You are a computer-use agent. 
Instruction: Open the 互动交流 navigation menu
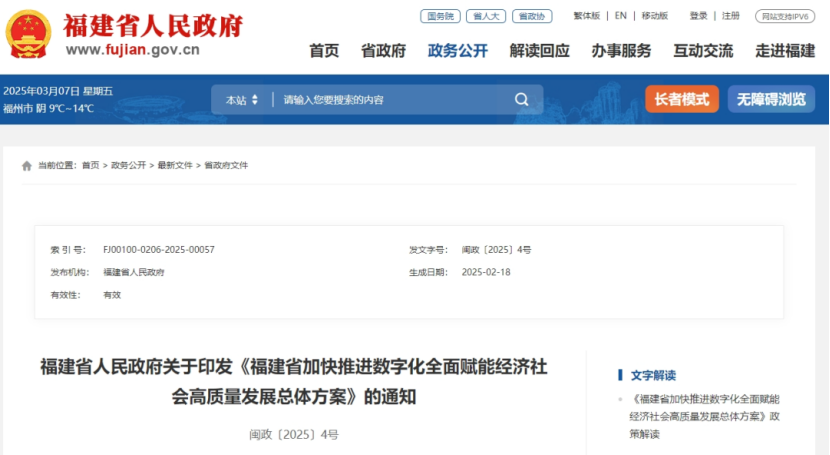702,51
